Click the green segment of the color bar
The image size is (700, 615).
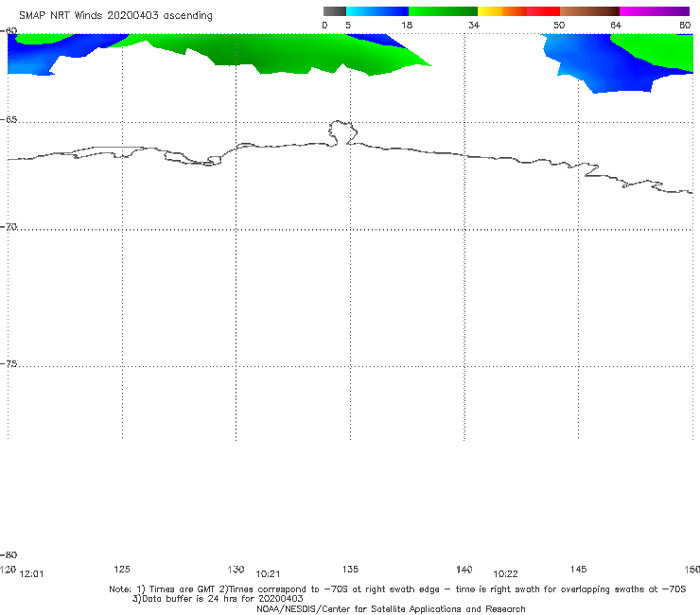coord(443,11)
